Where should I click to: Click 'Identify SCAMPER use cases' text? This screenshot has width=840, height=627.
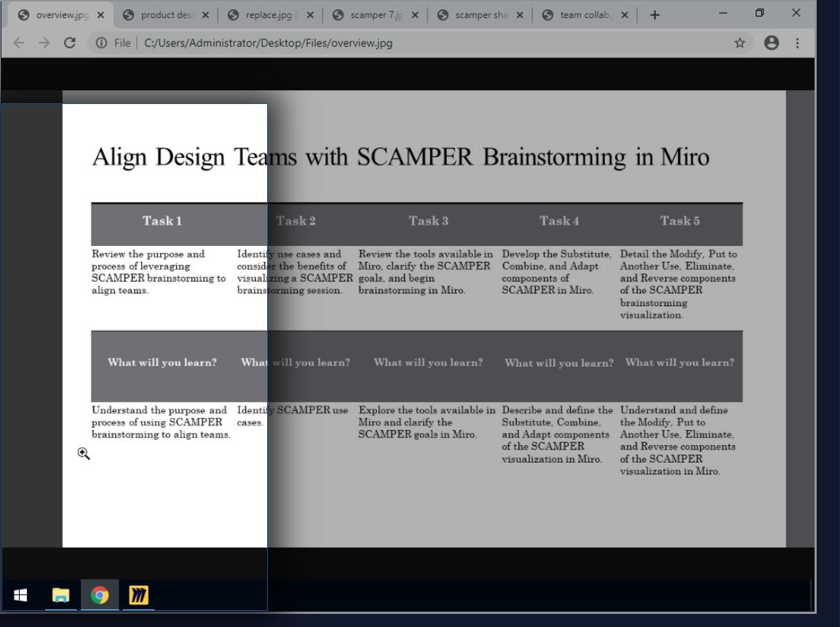point(293,416)
